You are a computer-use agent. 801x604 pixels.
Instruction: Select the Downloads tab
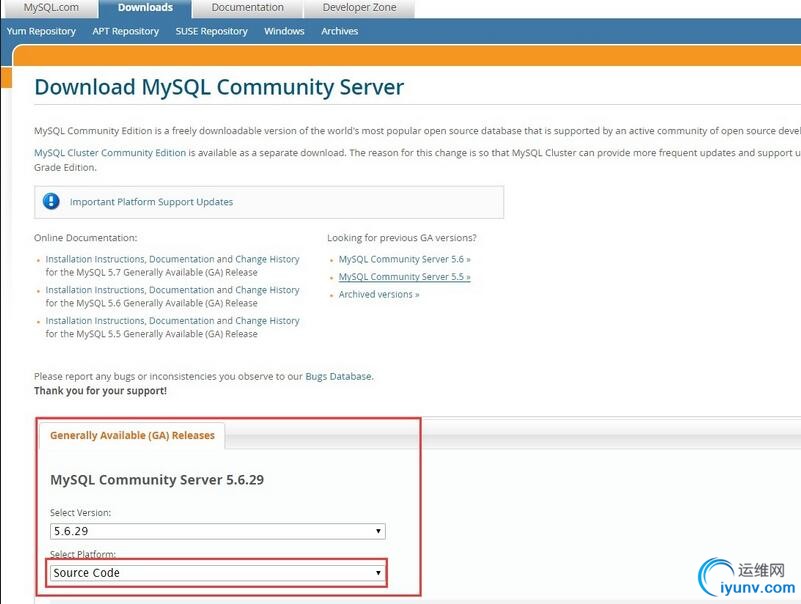click(145, 8)
